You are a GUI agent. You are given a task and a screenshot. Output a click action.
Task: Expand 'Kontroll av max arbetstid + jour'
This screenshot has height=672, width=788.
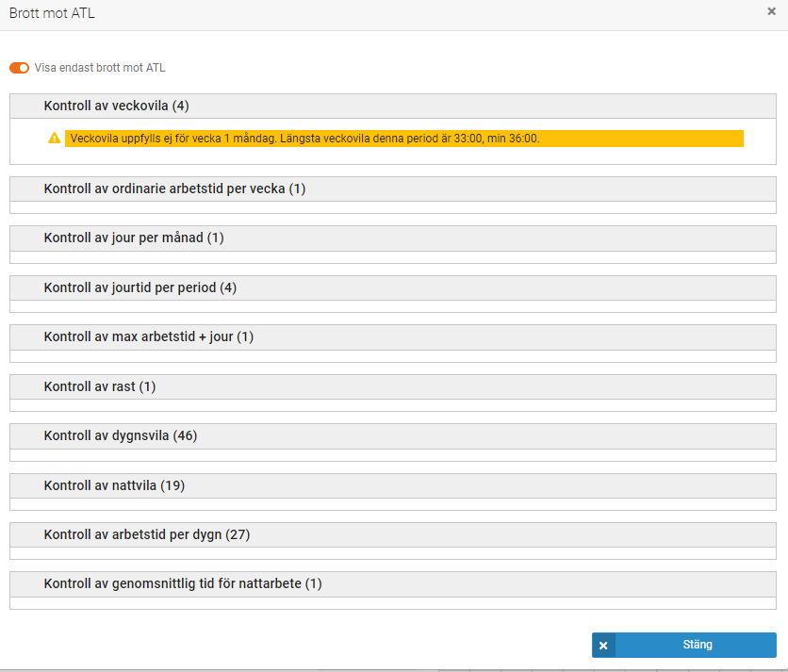click(149, 337)
